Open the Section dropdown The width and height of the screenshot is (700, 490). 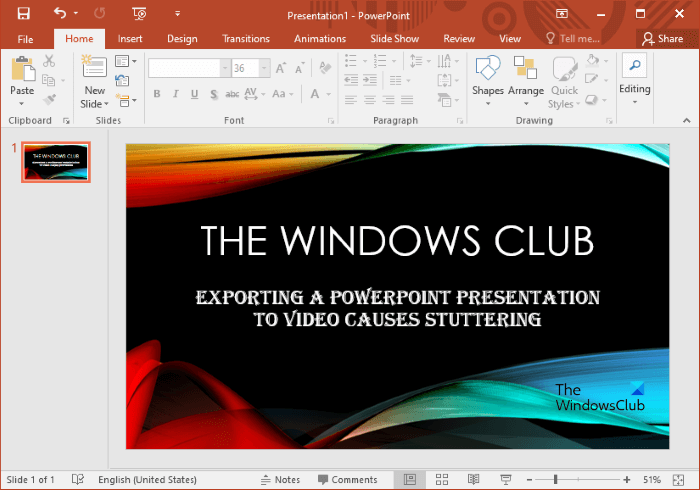(125, 100)
